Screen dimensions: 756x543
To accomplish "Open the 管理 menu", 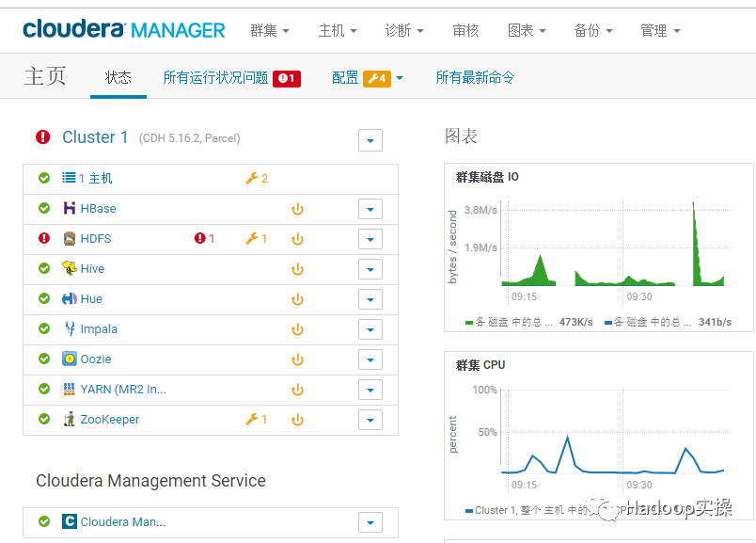I will [x=660, y=30].
